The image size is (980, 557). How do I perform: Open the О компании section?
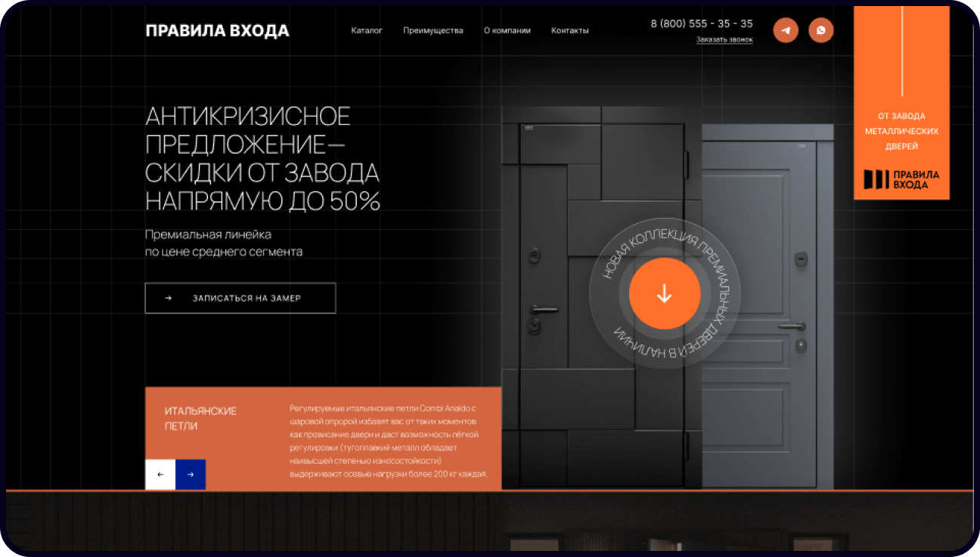point(508,31)
